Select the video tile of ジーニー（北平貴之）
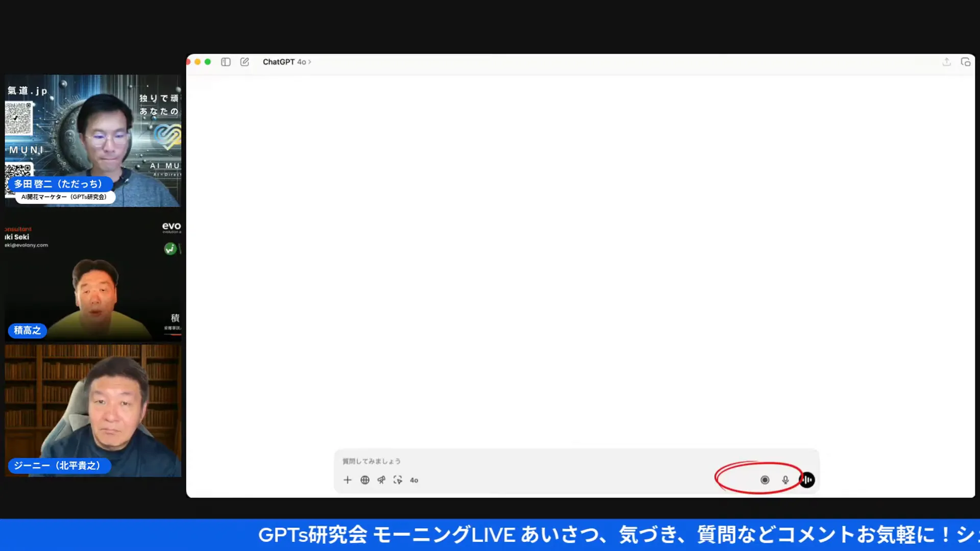The image size is (980, 551). [x=93, y=411]
